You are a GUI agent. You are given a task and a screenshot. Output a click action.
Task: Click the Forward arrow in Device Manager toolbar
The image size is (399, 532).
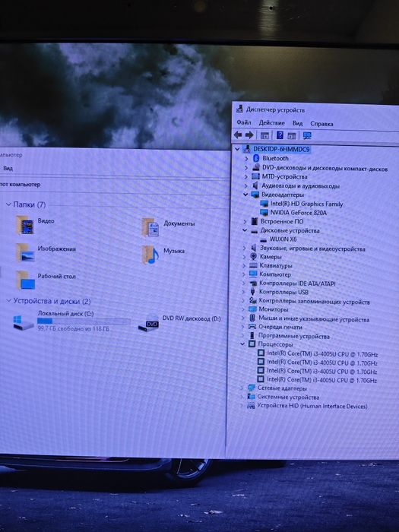pyautogui.click(x=249, y=135)
